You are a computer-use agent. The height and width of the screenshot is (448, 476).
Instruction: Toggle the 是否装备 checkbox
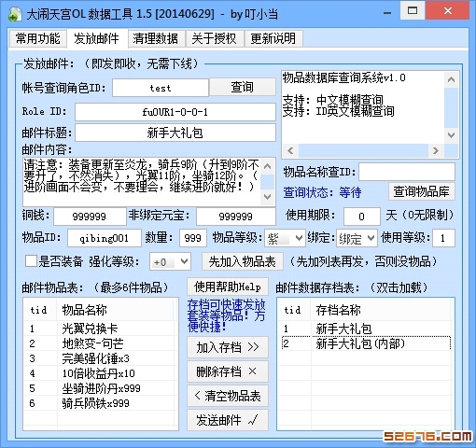coord(31,260)
